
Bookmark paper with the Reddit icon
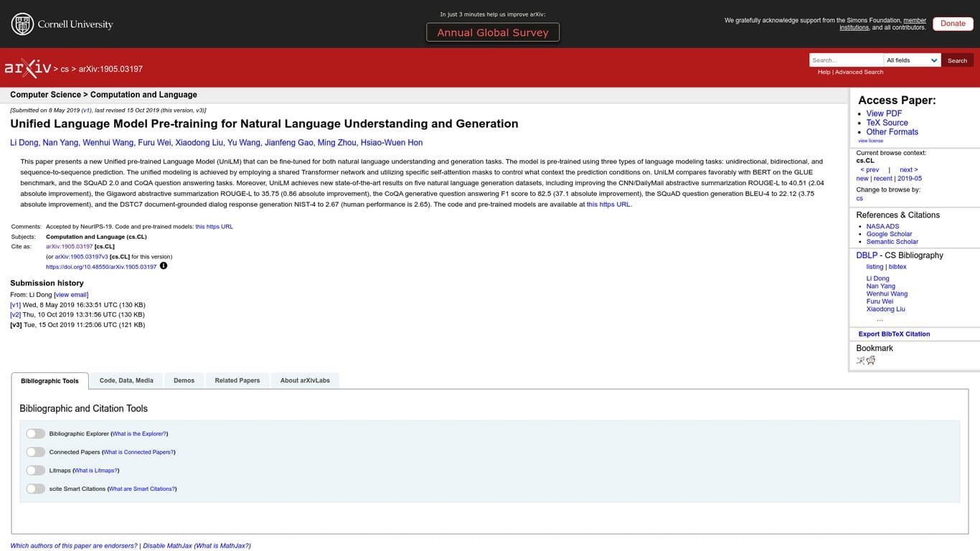tap(871, 361)
